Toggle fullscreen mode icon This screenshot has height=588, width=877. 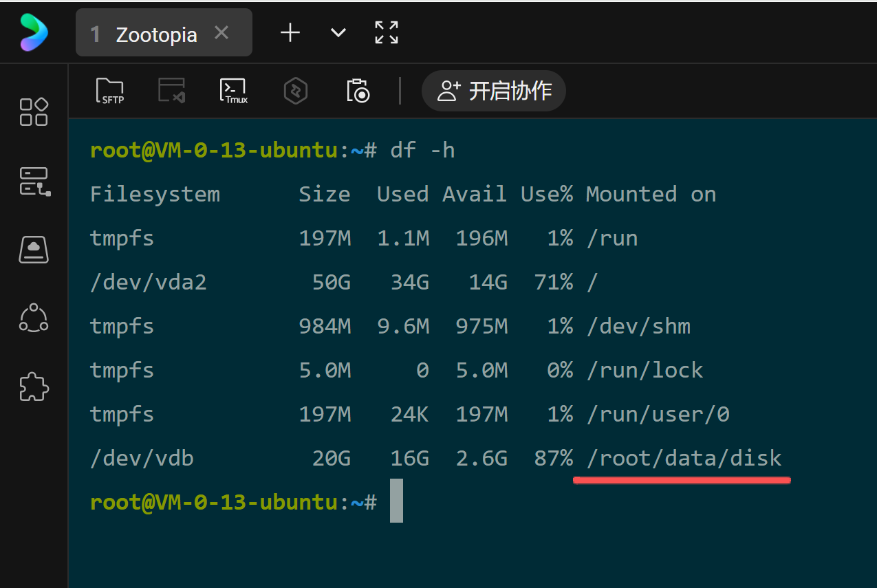(387, 32)
